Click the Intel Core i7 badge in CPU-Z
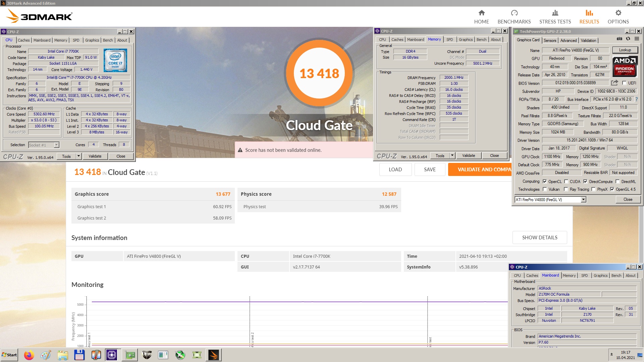Viewport: 644px width, 362px height. pos(115,60)
